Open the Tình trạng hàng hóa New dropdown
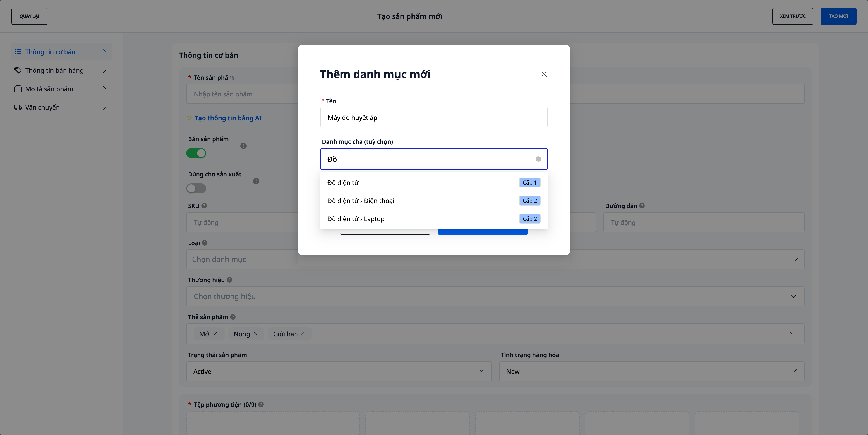Image resolution: width=868 pixels, height=435 pixels. (x=652, y=371)
